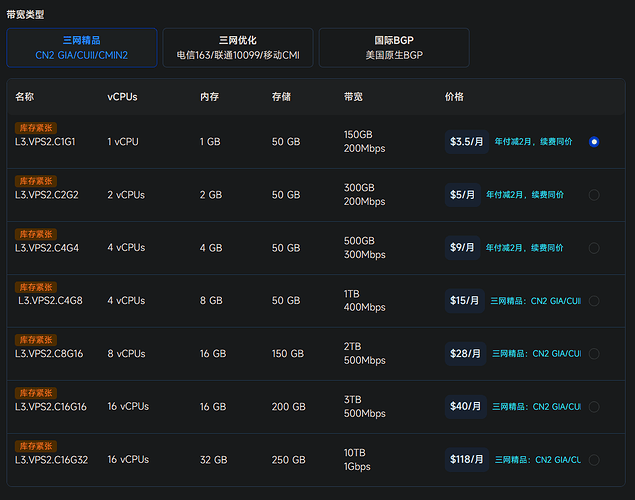This screenshot has width=635, height=500.
Task: Click the $3.5/月 price badge
Action: pos(467,142)
